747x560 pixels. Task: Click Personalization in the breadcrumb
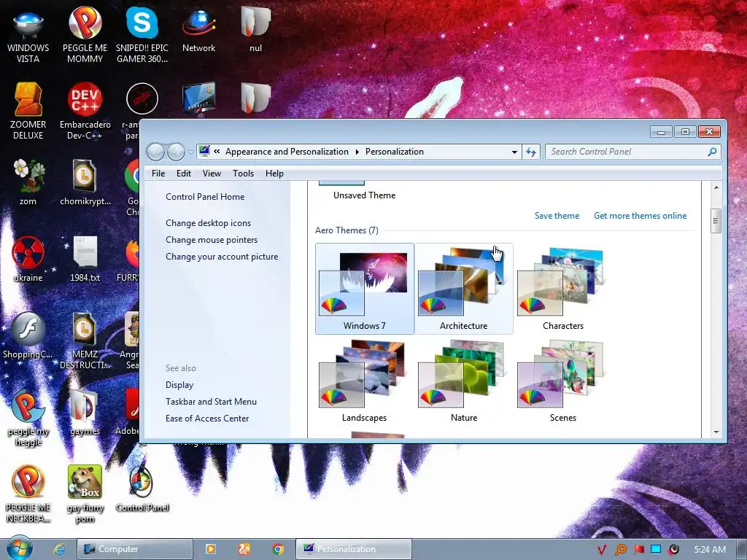coord(394,152)
